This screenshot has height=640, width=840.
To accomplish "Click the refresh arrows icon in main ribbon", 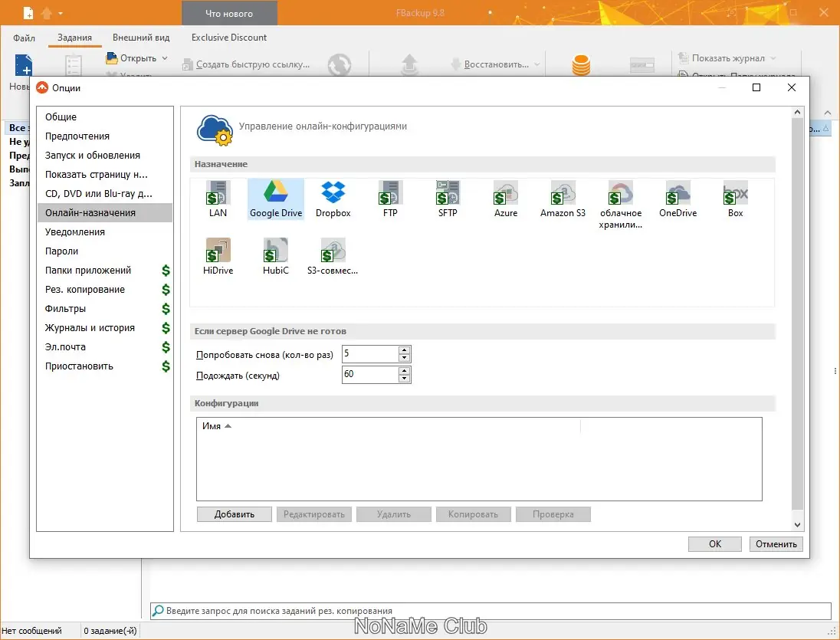I will [340, 65].
